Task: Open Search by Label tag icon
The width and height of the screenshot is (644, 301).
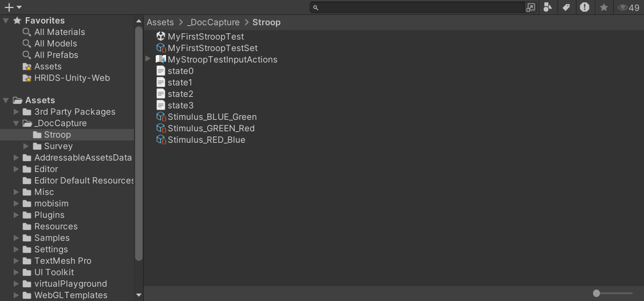Action: pos(566,7)
